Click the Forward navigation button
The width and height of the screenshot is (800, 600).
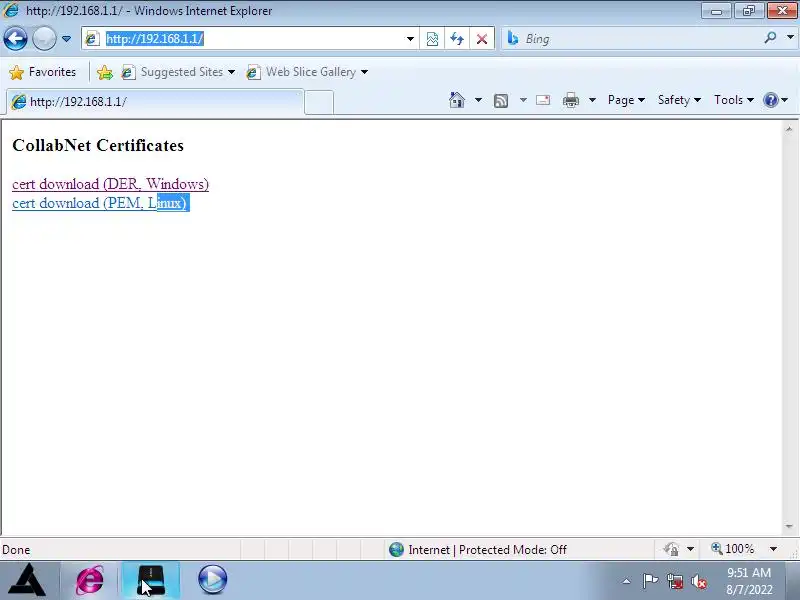(44, 39)
